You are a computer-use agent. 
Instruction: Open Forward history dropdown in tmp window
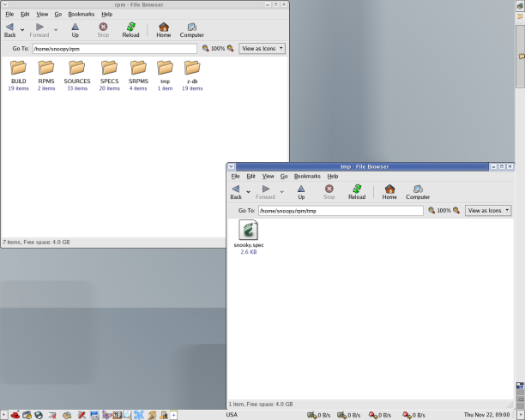tap(282, 191)
